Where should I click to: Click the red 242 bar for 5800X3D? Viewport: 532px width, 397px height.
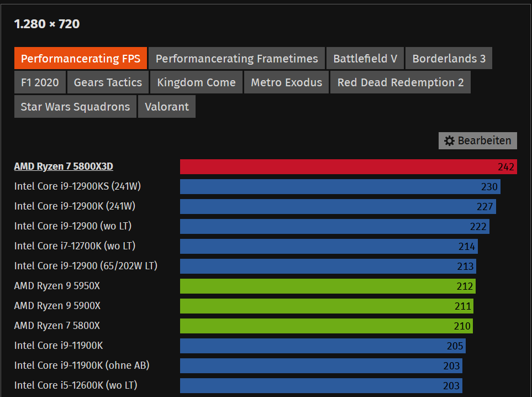click(349, 167)
